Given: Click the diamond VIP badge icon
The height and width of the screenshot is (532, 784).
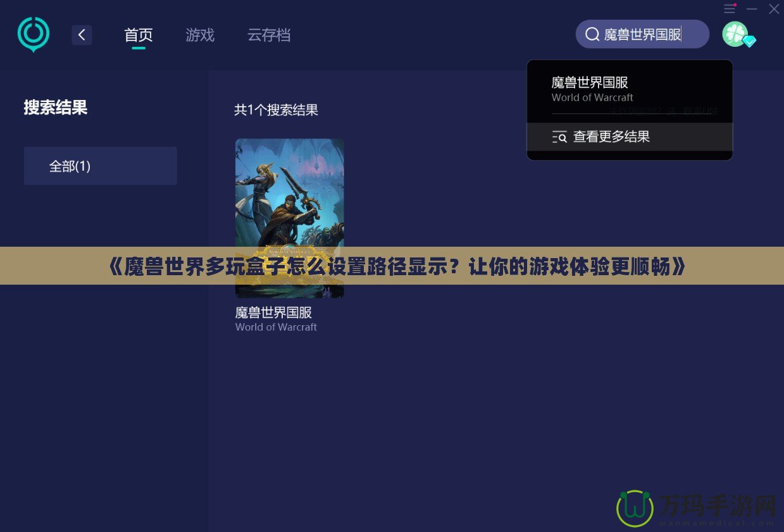Looking at the screenshot, I should (x=749, y=42).
